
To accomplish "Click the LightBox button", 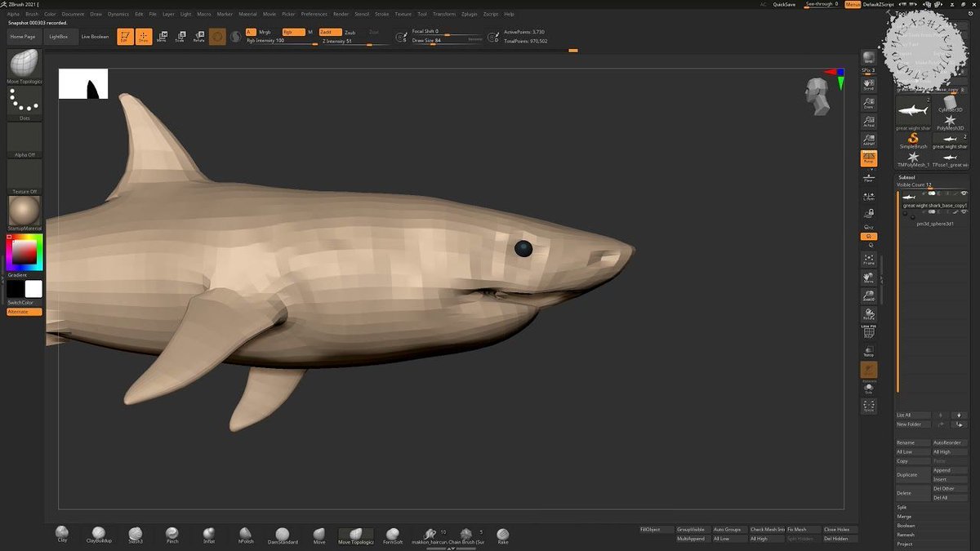I will (59, 37).
